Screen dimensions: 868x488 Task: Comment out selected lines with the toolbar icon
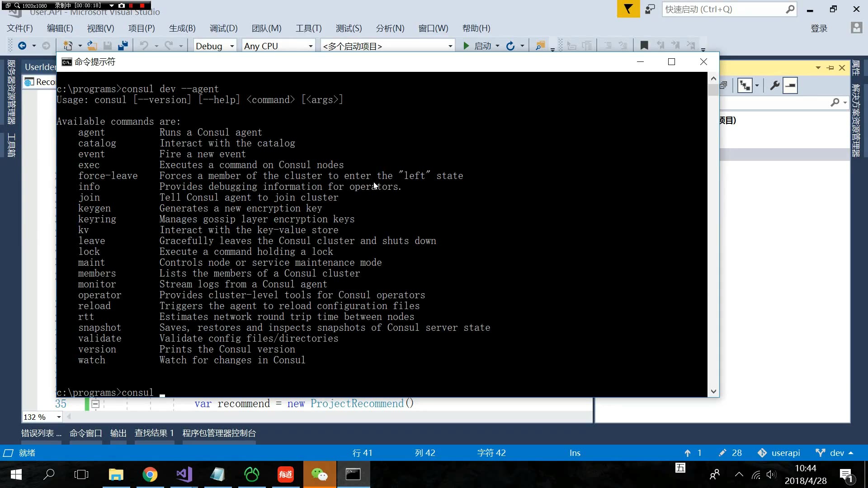(x=608, y=45)
